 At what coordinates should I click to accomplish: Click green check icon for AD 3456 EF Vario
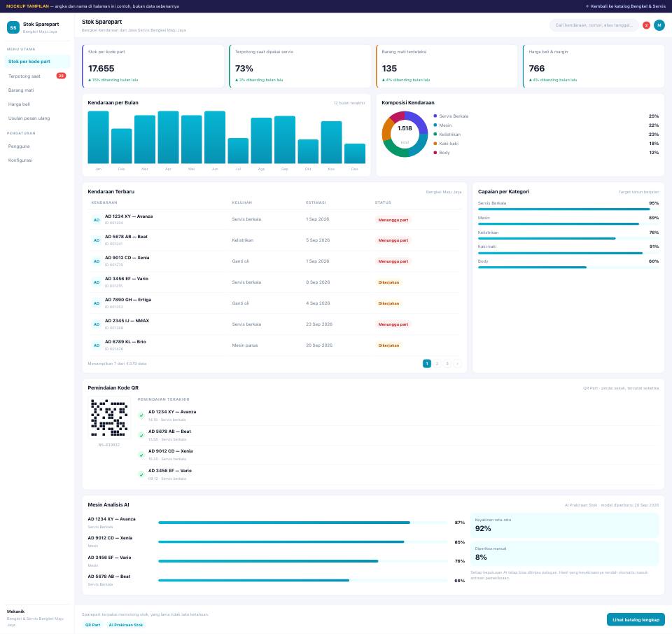click(141, 474)
